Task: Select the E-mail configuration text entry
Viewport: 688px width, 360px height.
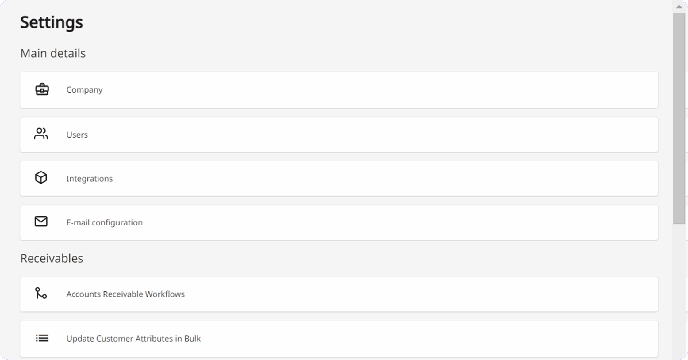Action: point(104,223)
